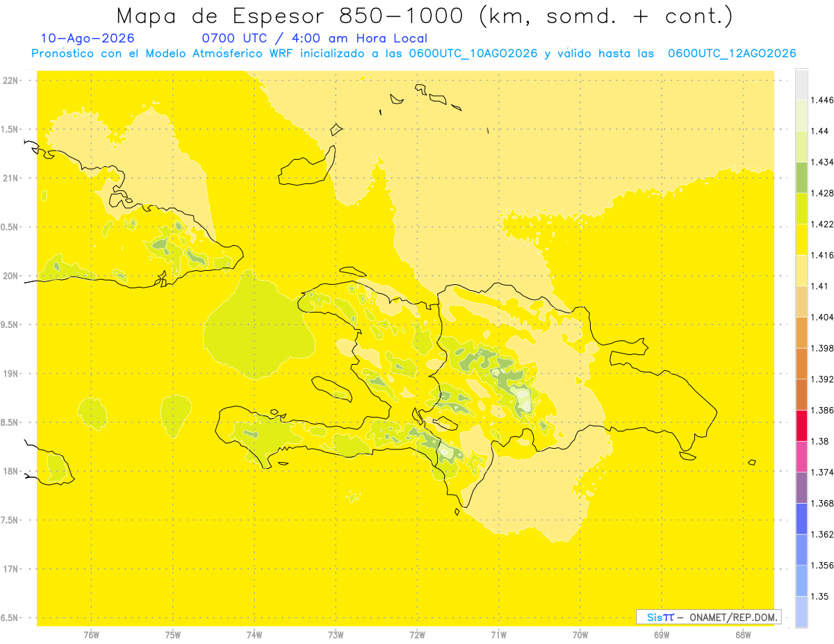Click the legend value '1.44'
Image resolution: width=834 pixels, height=644 pixels.
point(819,131)
